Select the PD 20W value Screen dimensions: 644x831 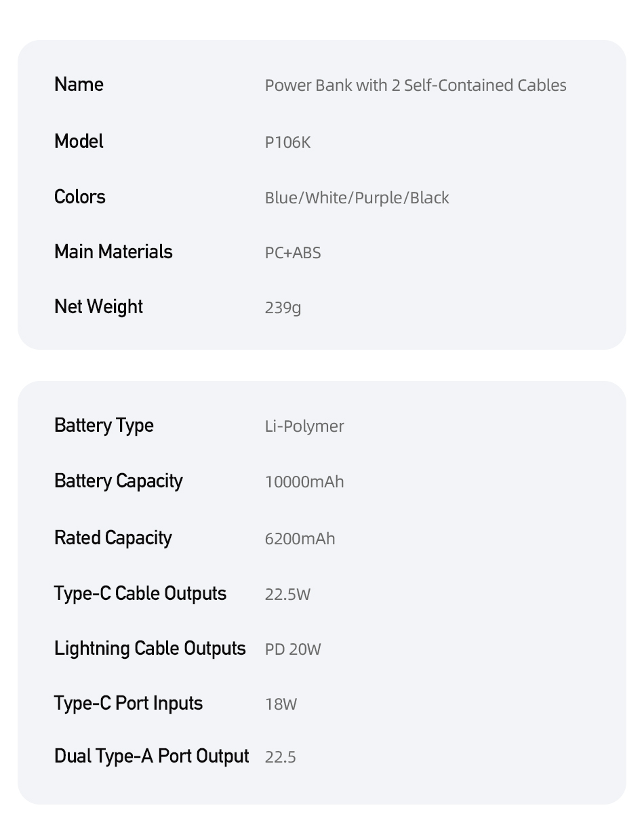[293, 649]
